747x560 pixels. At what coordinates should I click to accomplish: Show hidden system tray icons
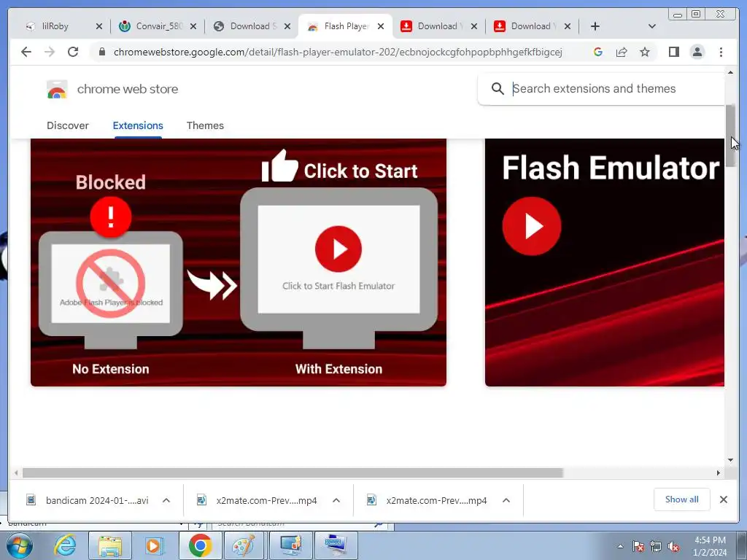pyautogui.click(x=620, y=547)
